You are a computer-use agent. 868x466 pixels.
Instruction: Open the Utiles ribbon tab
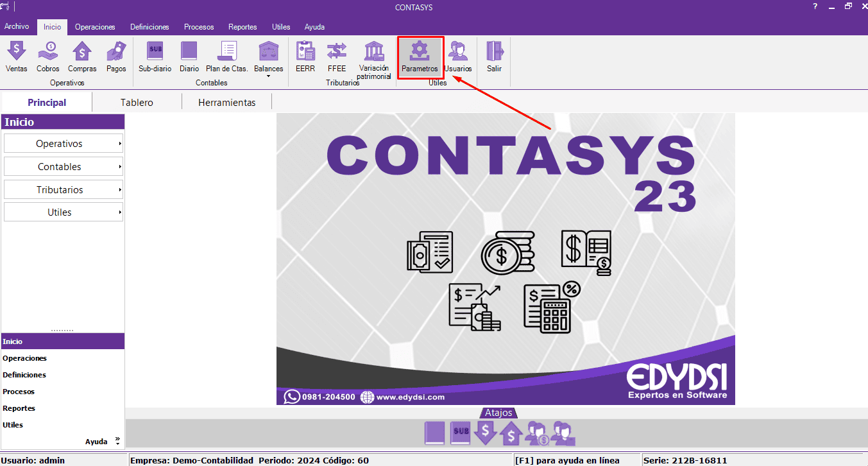click(x=281, y=27)
